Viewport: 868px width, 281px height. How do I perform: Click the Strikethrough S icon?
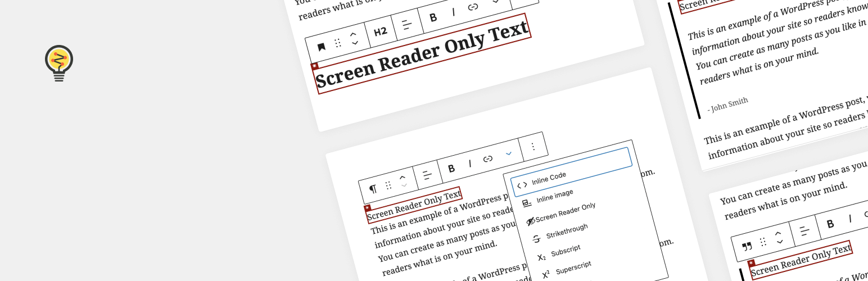[x=536, y=239]
